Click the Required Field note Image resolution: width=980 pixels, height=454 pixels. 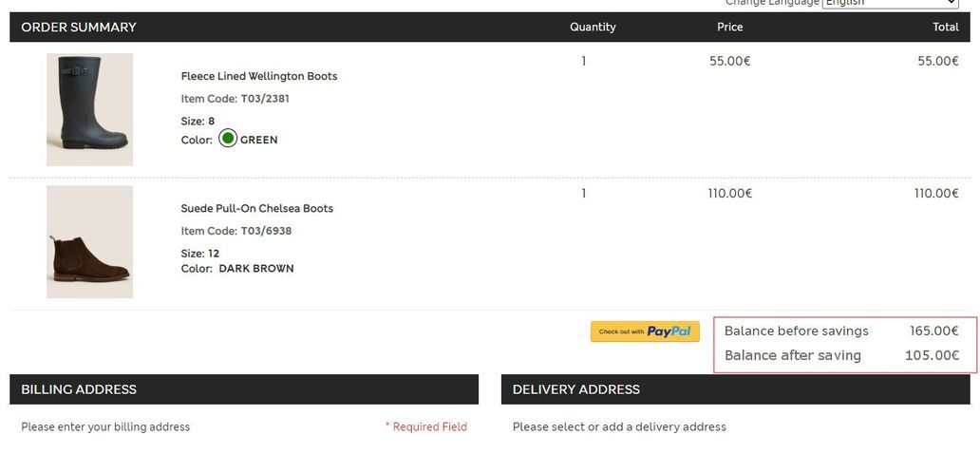pos(426,427)
